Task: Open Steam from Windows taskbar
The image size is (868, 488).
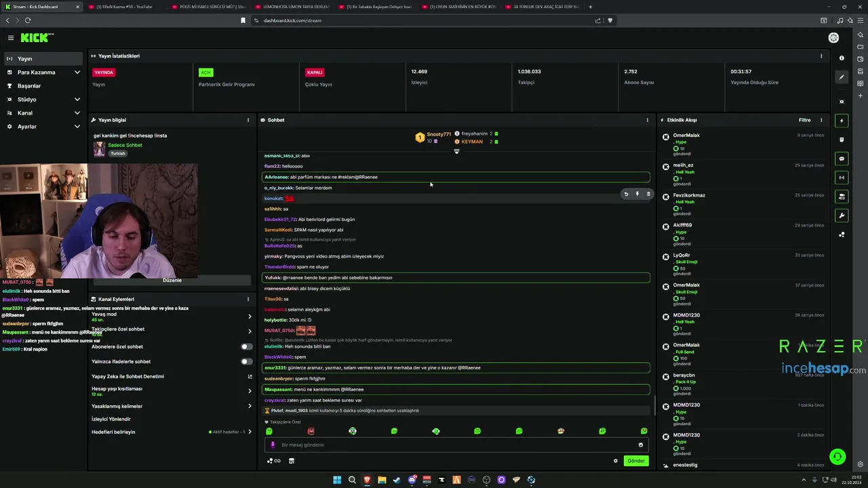Action: pyautogui.click(x=397, y=480)
